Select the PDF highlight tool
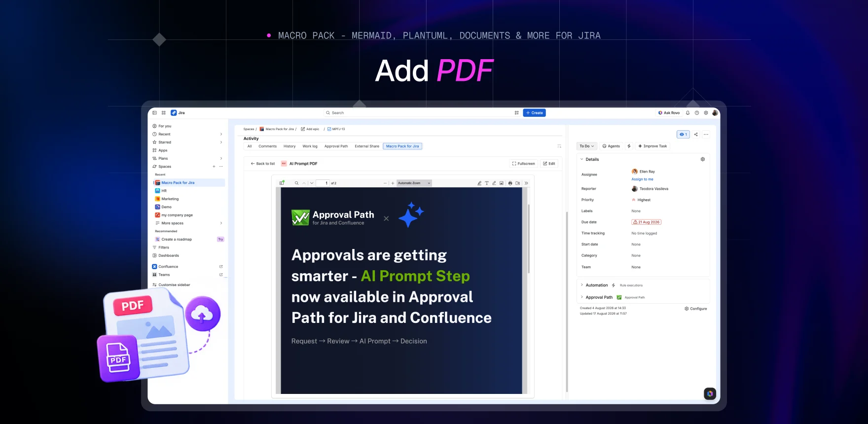868x424 pixels. coord(479,183)
